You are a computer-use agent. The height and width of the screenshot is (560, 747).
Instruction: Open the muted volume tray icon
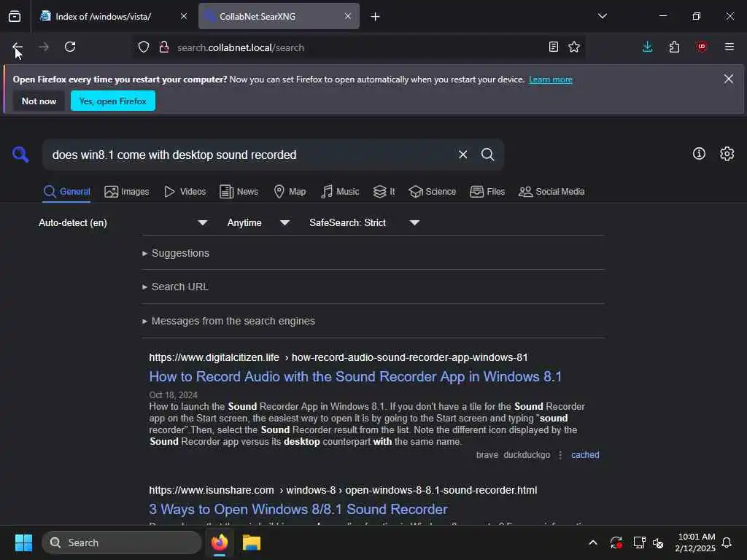point(658,542)
